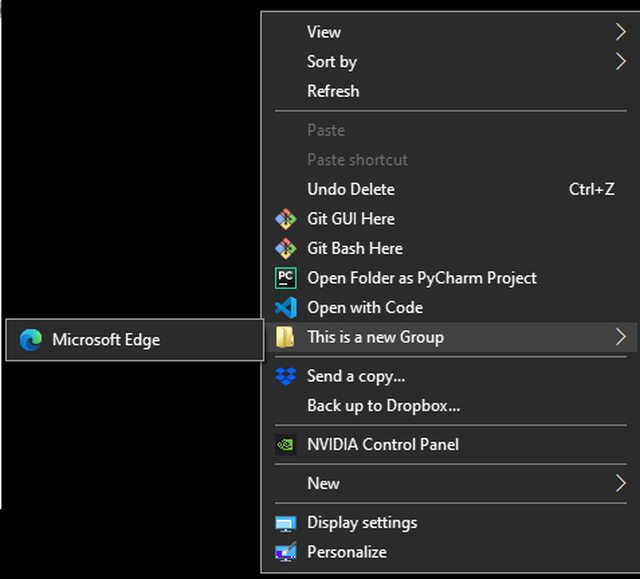Select Open with Code entry
This screenshot has height=579, width=640.
tap(364, 308)
